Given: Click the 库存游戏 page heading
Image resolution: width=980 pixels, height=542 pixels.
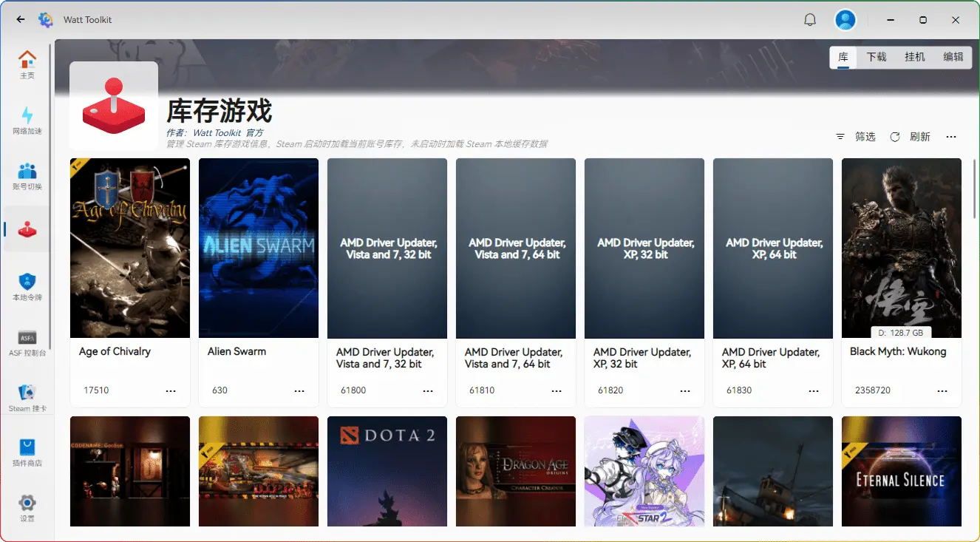Looking at the screenshot, I should (x=220, y=111).
